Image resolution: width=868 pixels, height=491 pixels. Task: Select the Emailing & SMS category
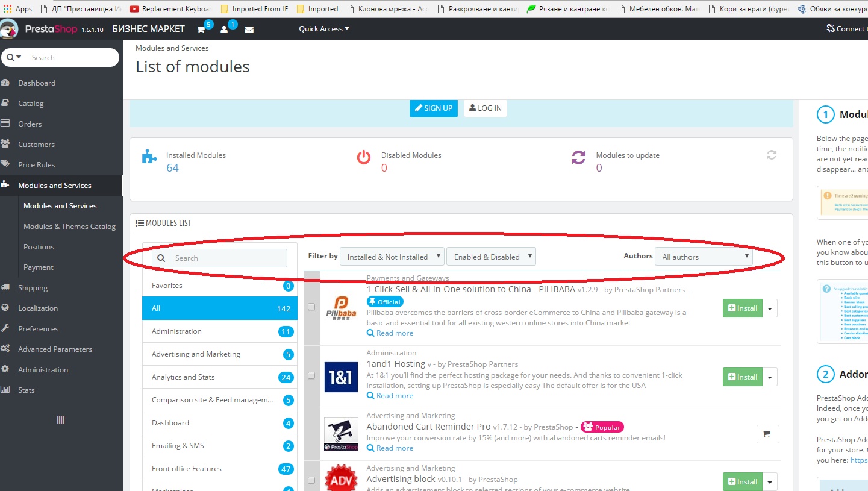click(x=220, y=446)
